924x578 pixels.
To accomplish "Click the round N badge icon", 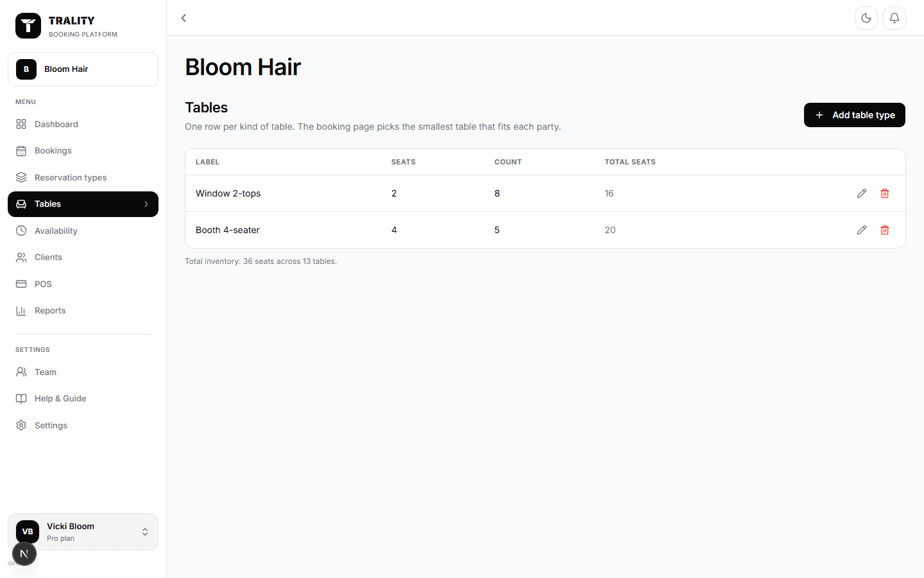I will 24,554.
